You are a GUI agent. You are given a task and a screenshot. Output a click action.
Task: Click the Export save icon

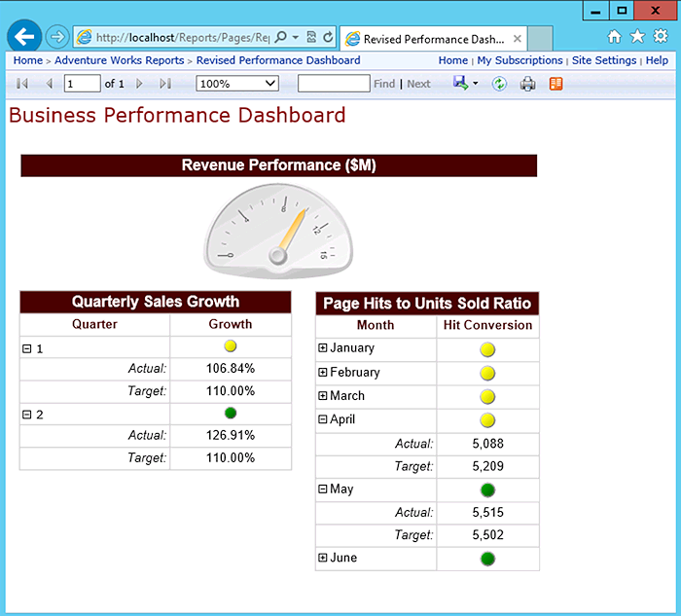tap(460, 83)
